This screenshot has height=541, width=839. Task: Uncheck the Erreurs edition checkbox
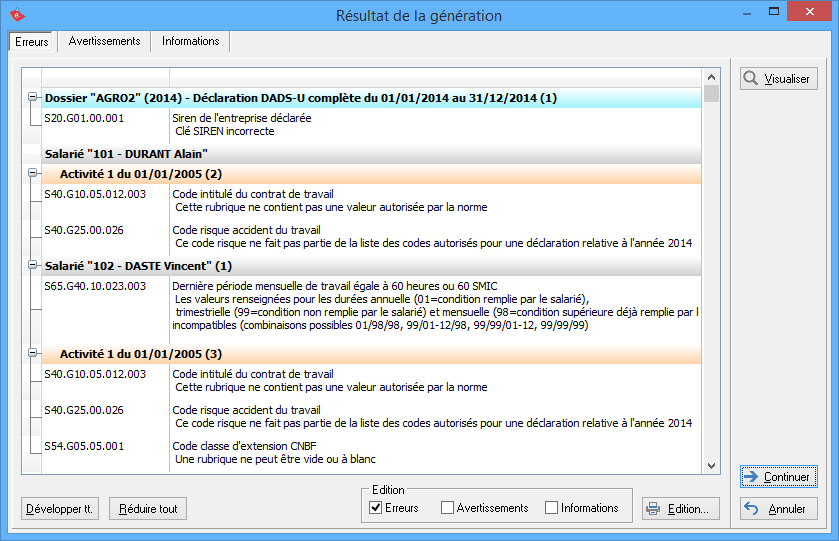point(376,508)
